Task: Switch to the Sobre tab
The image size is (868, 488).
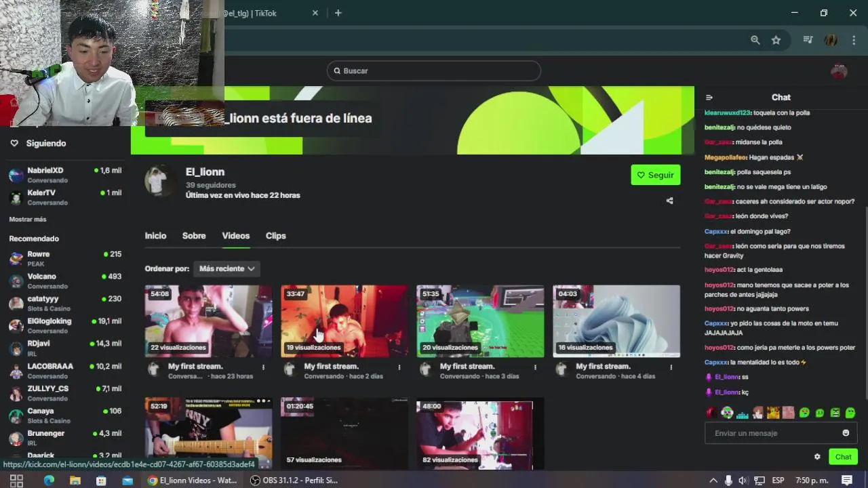Action: [194, 236]
